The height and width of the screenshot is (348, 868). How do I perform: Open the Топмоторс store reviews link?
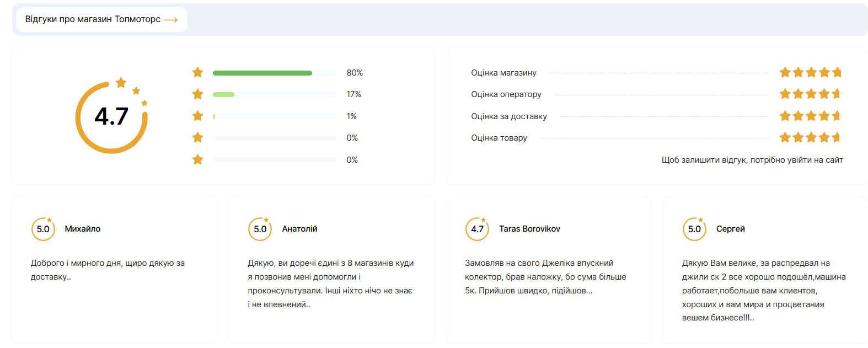click(x=93, y=19)
